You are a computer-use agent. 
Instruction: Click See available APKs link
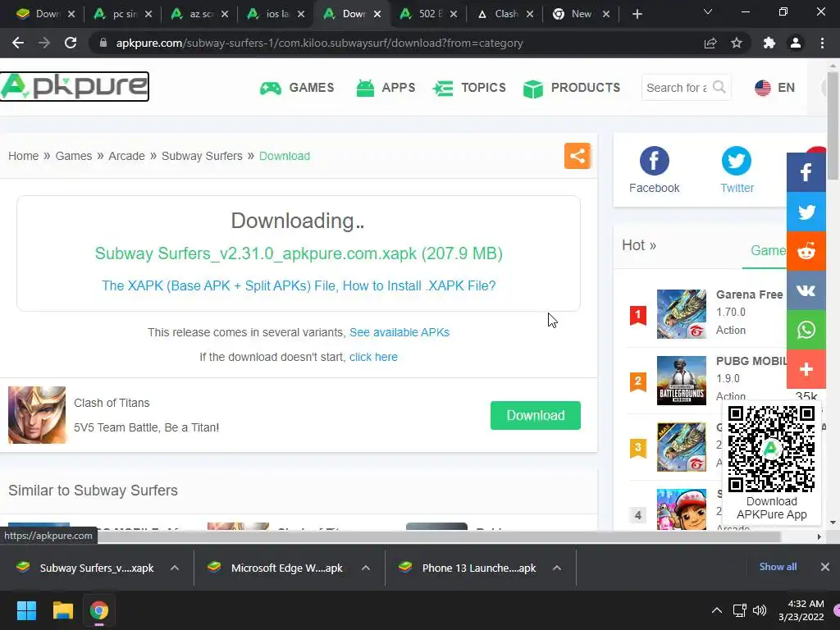(x=399, y=332)
